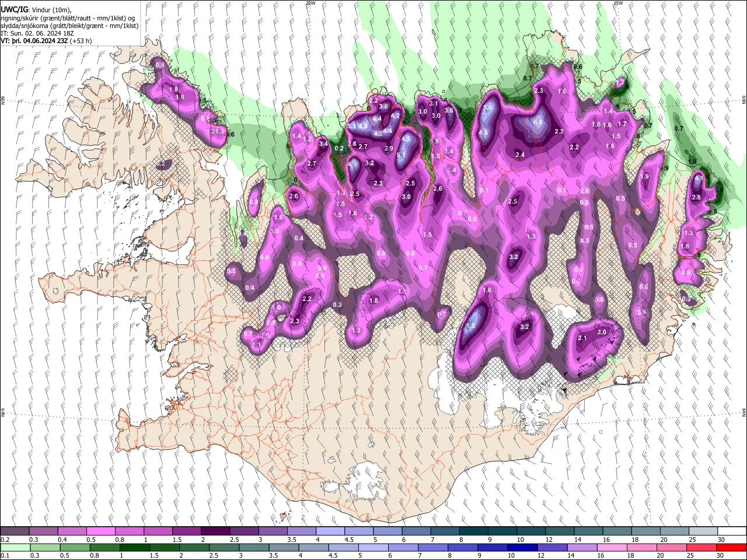Click the 4.6 snowfall value on map

538,123
